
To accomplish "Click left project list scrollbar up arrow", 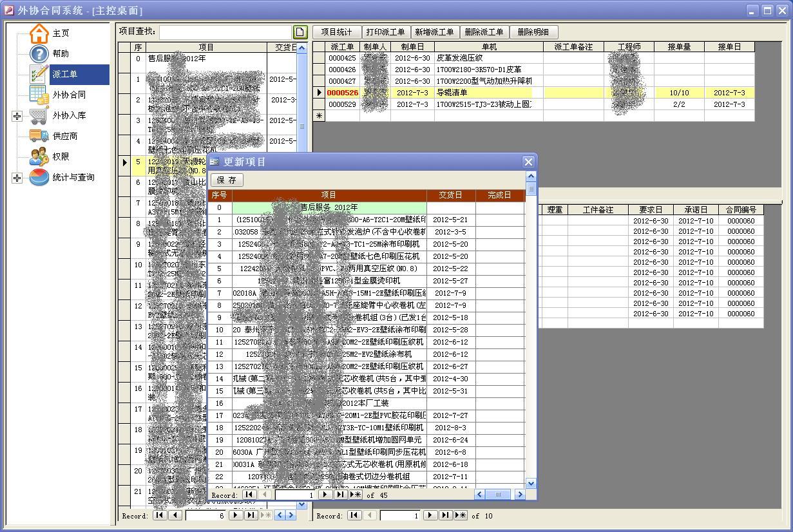I will pyautogui.click(x=302, y=48).
